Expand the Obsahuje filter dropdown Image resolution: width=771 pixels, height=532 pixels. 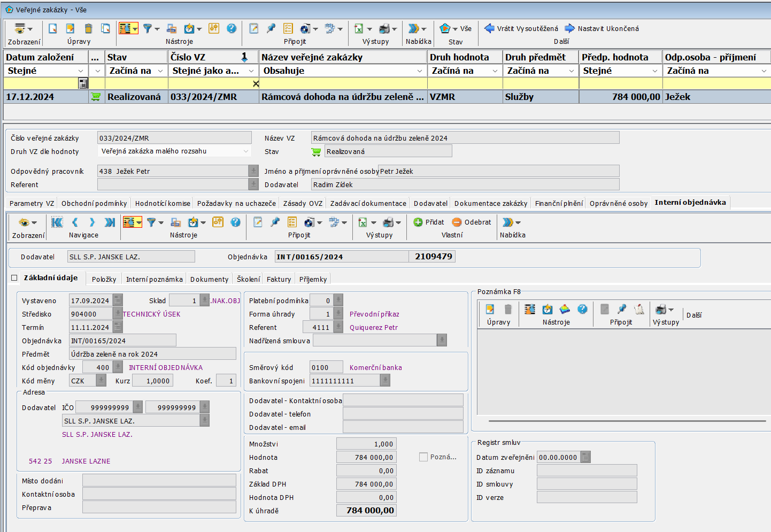(420, 71)
